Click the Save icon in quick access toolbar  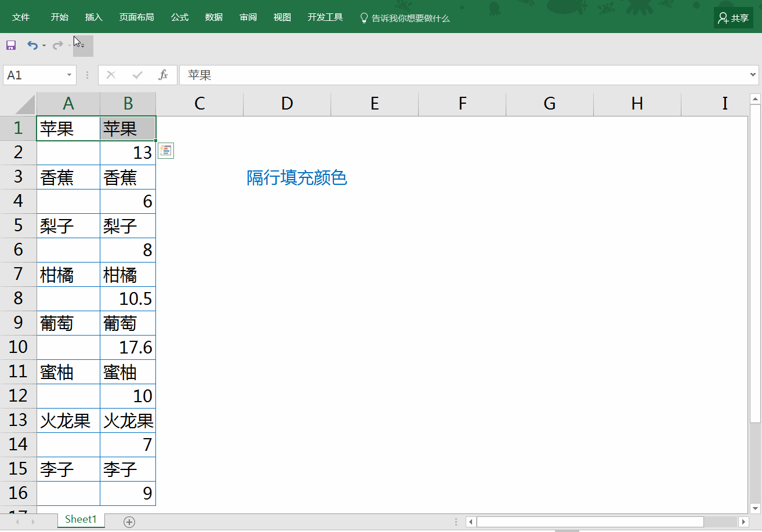(x=11, y=45)
